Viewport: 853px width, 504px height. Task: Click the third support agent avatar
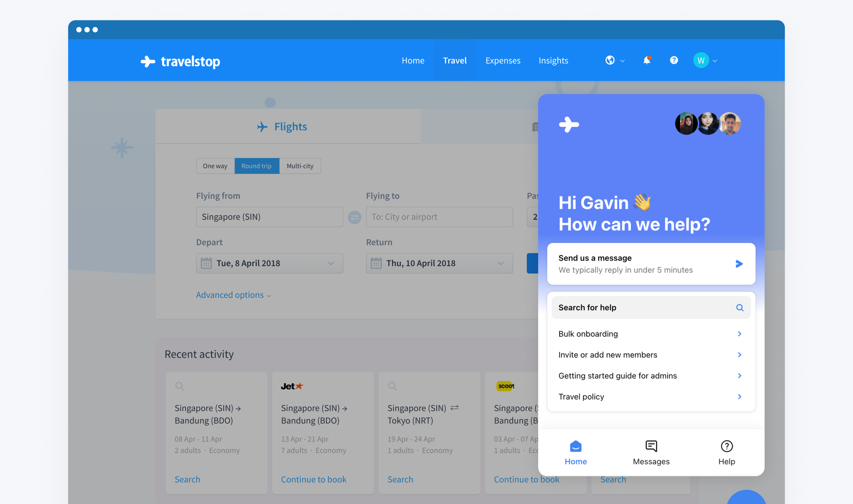click(x=730, y=124)
